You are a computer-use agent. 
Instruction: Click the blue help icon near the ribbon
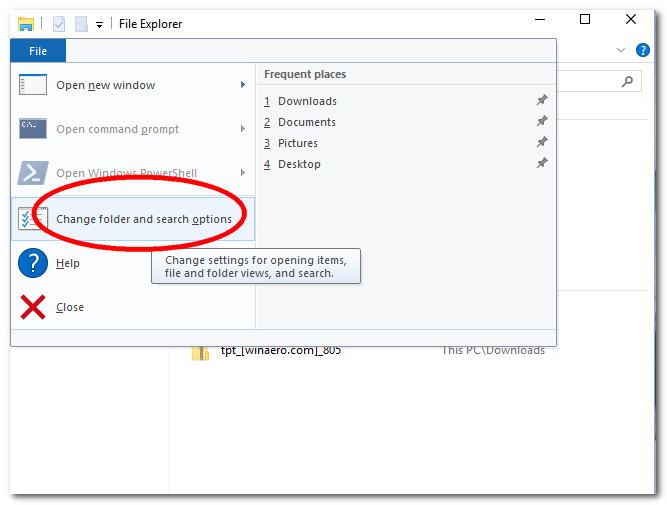(642, 50)
